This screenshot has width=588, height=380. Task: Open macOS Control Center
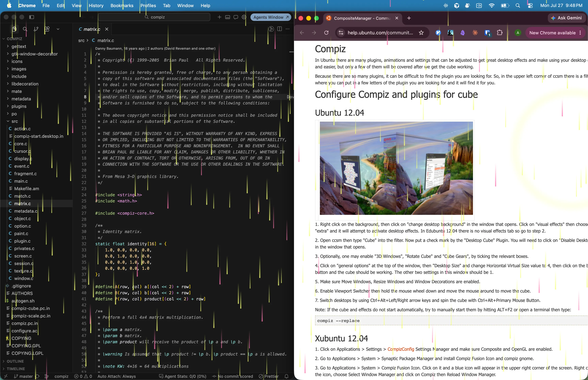tap(530, 5)
